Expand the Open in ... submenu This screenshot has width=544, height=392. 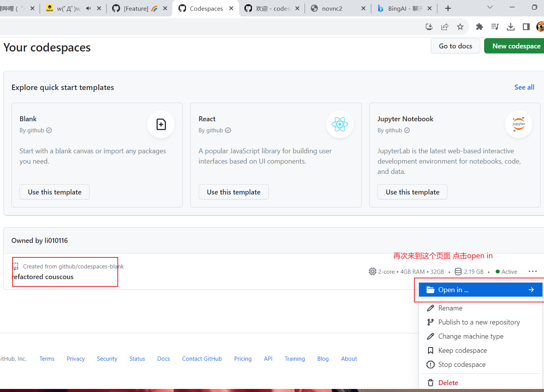click(x=480, y=290)
